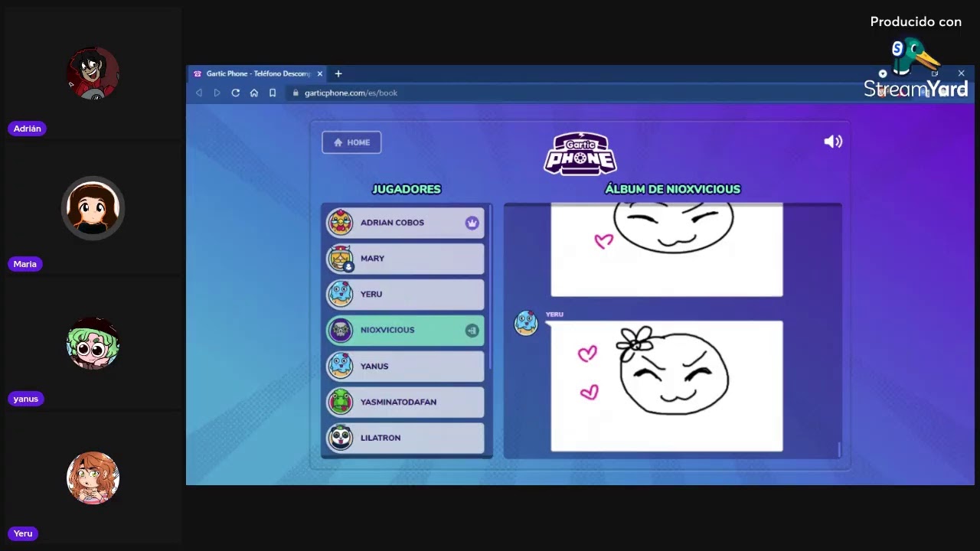980x551 pixels.
Task: Select player Yasminatodafan in list
Action: 406,402
